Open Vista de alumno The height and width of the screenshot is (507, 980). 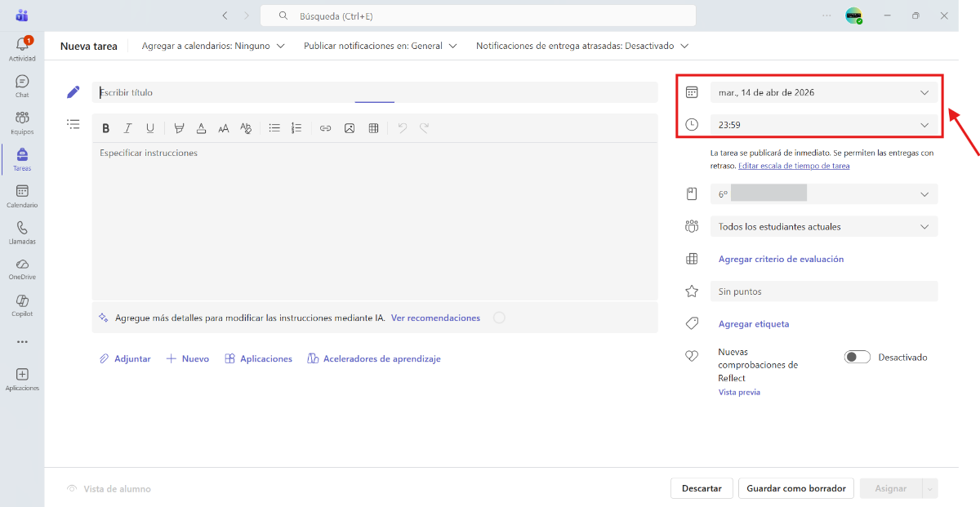point(109,489)
